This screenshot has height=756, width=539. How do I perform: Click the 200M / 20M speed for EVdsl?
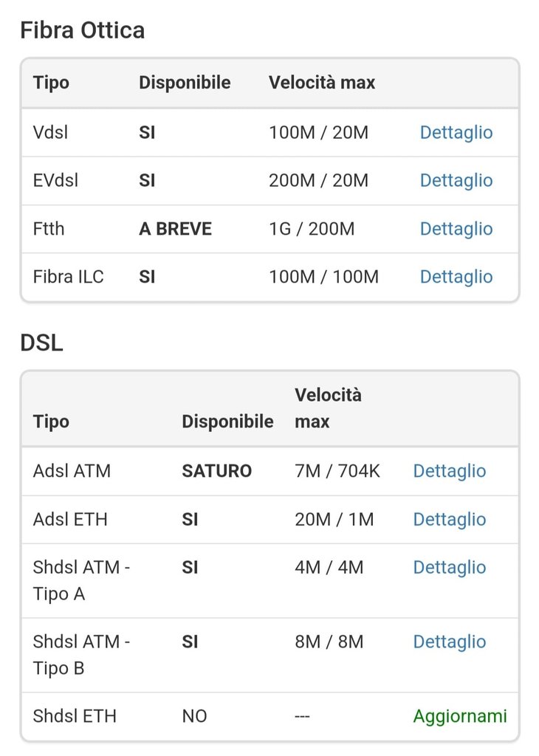(317, 181)
